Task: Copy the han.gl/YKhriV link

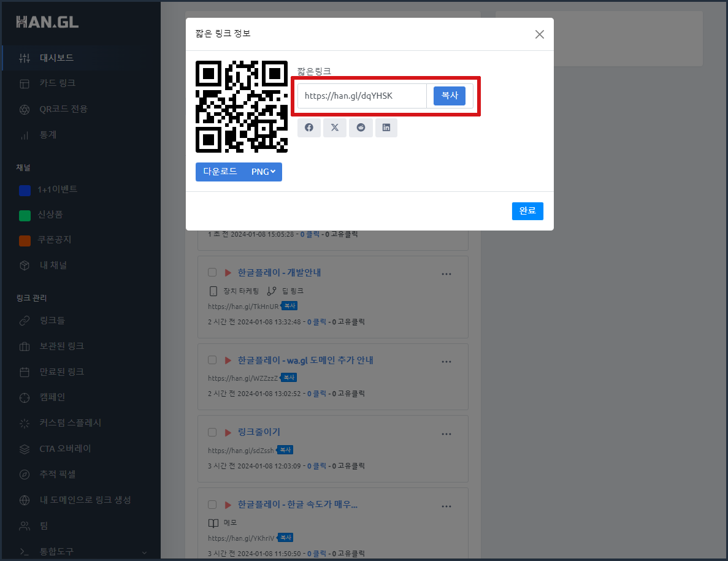Action: point(286,538)
